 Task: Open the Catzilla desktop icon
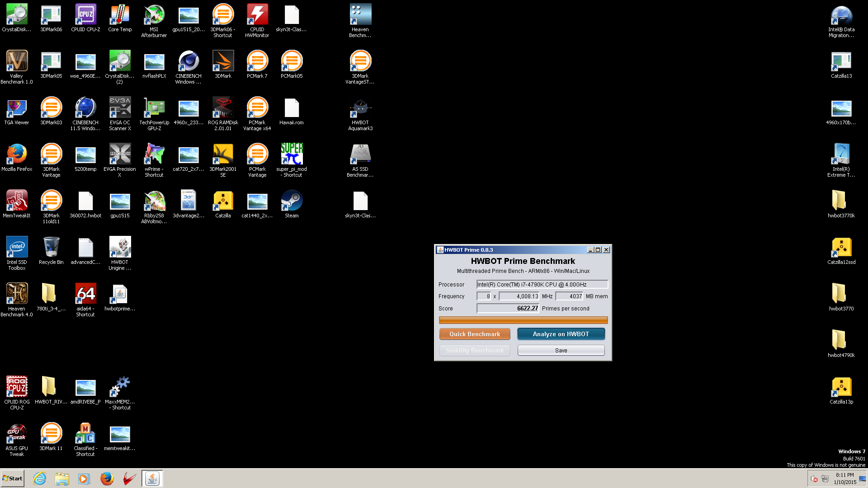(x=223, y=204)
